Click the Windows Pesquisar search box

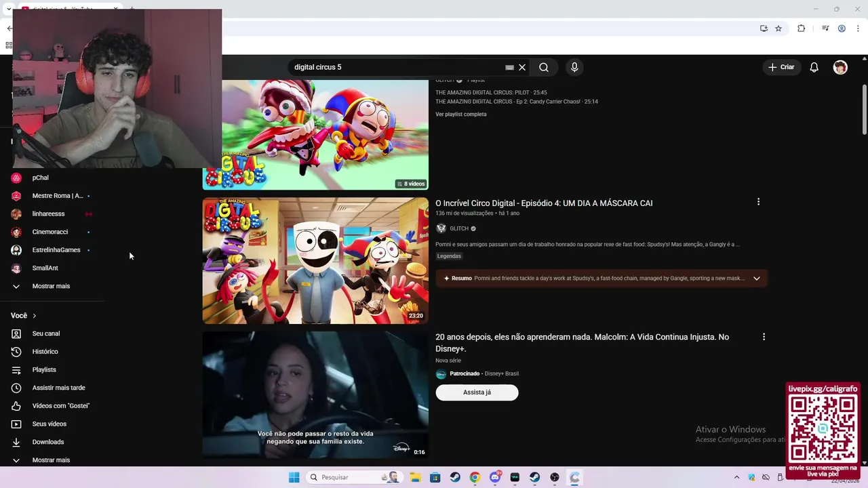click(x=353, y=477)
